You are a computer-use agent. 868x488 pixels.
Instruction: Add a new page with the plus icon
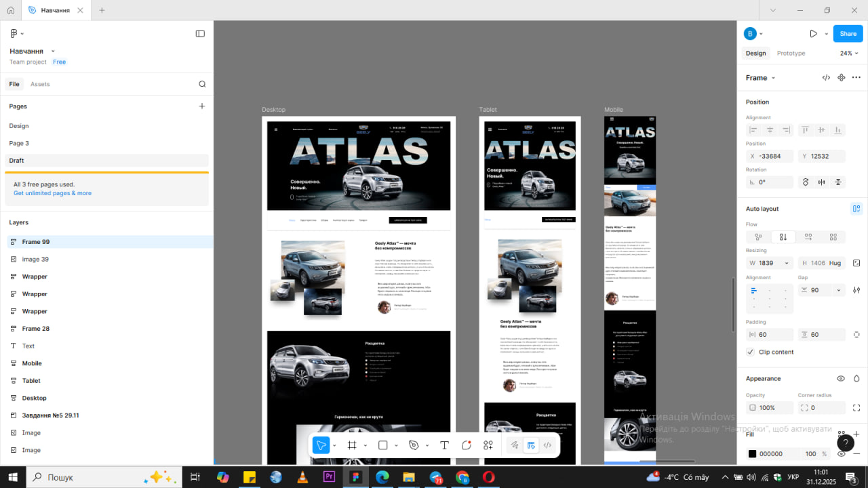point(201,106)
